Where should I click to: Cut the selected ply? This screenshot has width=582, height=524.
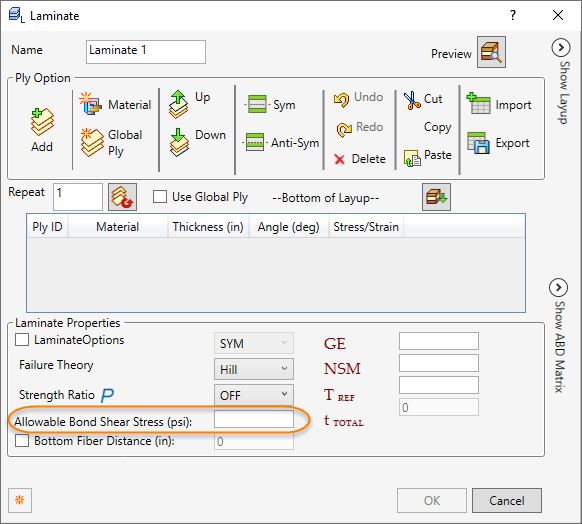[423, 100]
